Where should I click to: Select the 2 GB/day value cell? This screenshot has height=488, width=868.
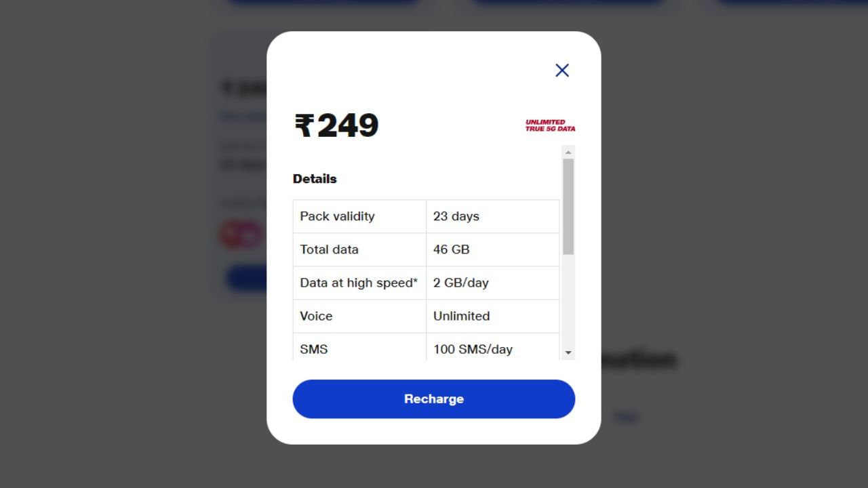(493, 283)
